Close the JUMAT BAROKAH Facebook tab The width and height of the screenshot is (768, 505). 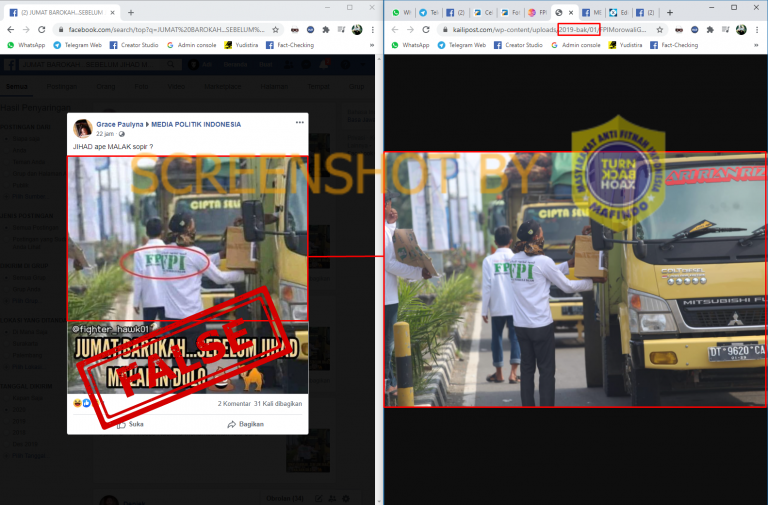113,13
